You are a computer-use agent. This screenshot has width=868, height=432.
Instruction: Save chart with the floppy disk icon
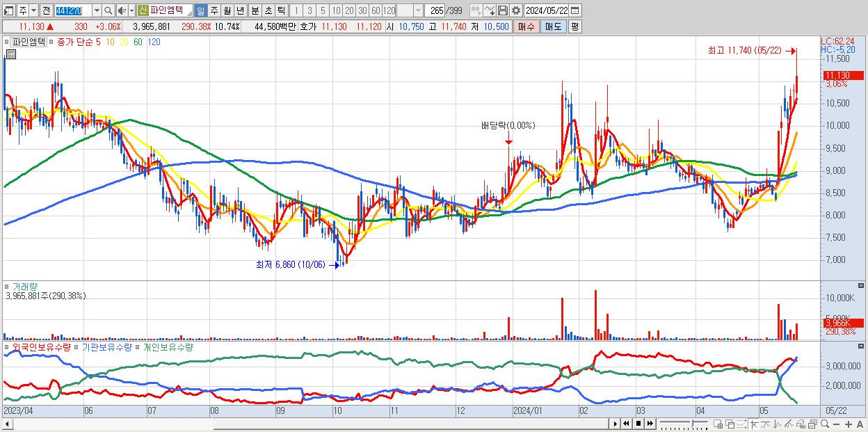point(503,10)
